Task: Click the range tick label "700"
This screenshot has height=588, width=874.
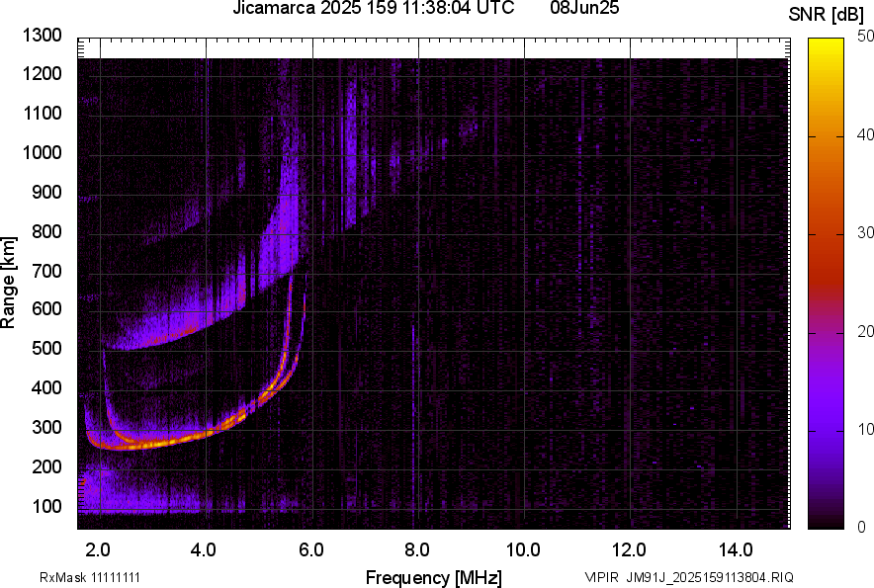Action: coord(46,271)
